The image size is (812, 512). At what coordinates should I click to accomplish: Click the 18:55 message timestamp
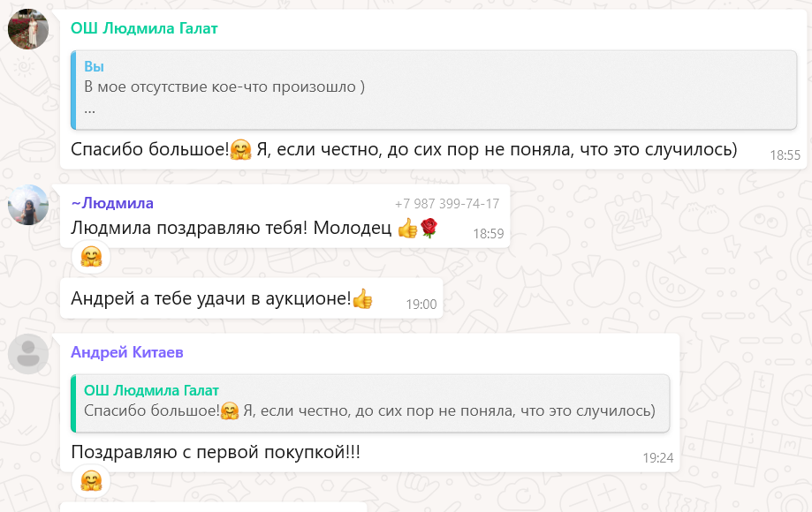pyautogui.click(x=785, y=155)
